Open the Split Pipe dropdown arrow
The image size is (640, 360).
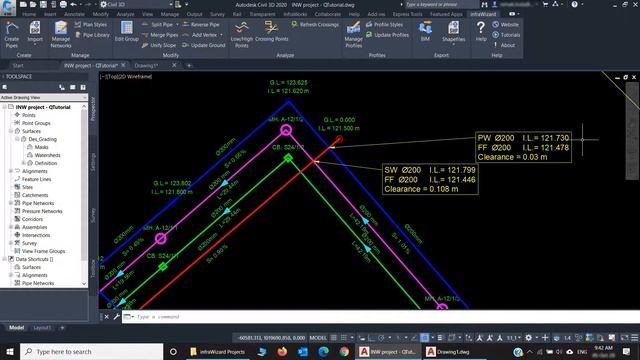(177, 24)
